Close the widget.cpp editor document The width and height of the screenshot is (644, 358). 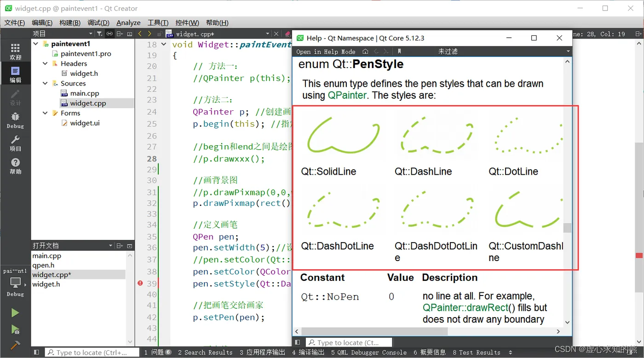pyautogui.click(x=276, y=34)
